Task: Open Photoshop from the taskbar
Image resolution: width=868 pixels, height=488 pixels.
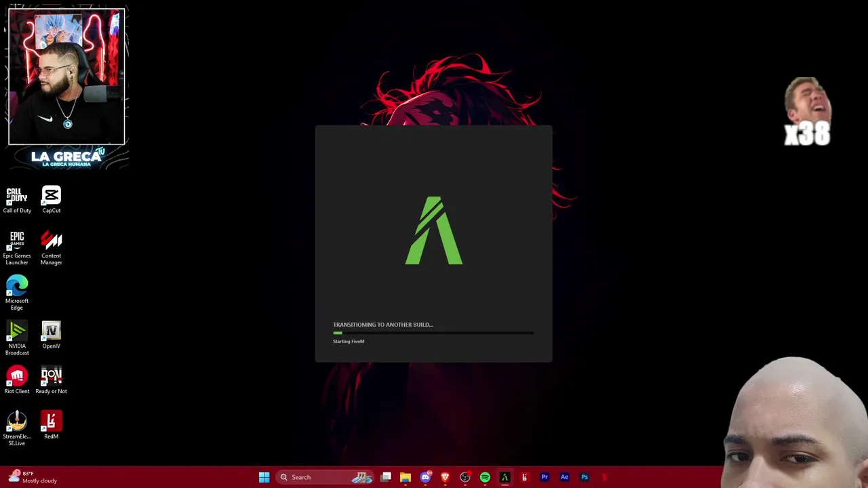Action: click(585, 477)
